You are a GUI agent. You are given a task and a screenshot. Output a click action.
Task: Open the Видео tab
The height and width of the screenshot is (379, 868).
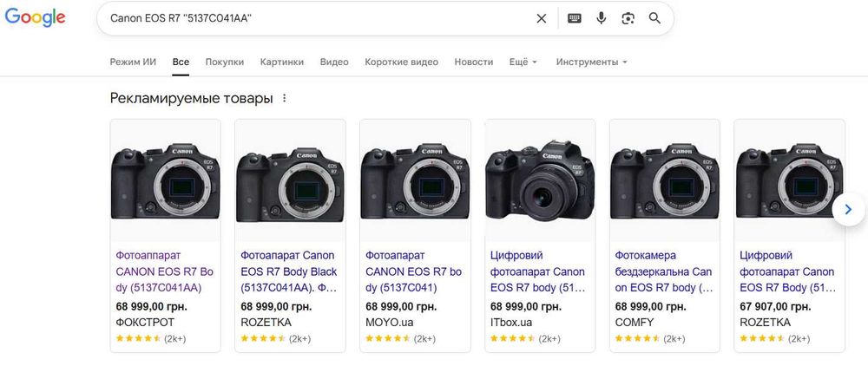pyautogui.click(x=334, y=62)
